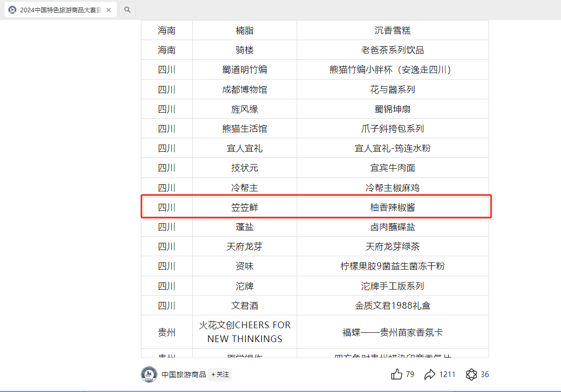Image resolution: width=561 pixels, height=392 pixels.
Task: Click the 在看 flower icon
Action: pos(471,375)
